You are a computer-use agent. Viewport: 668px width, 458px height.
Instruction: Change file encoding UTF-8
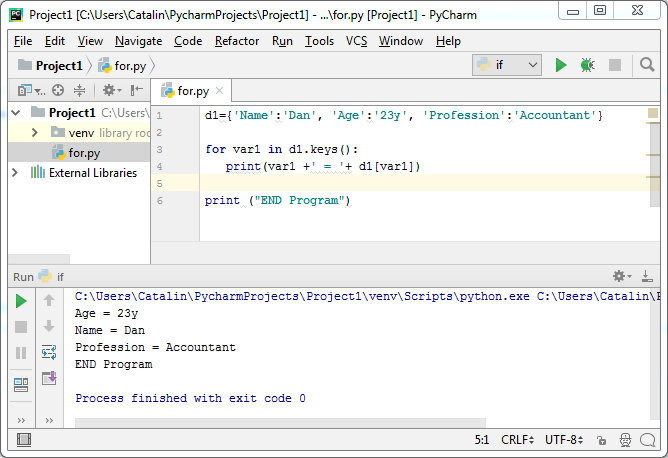pyautogui.click(x=564, y=440)
